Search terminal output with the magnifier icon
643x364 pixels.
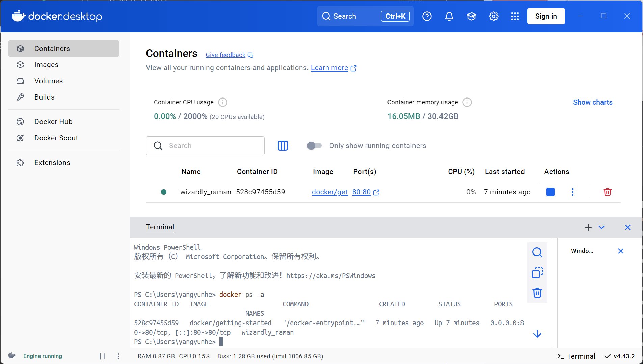(x=537, y=252)
